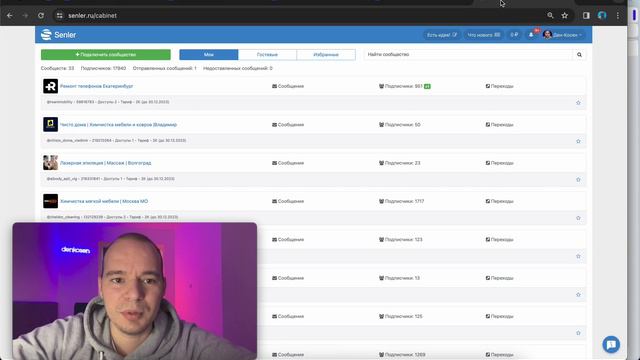Viewport: 640px width, 360px height.
Task: Open the support chat widget
Action: pyautogui.click(x=611, y=344)
